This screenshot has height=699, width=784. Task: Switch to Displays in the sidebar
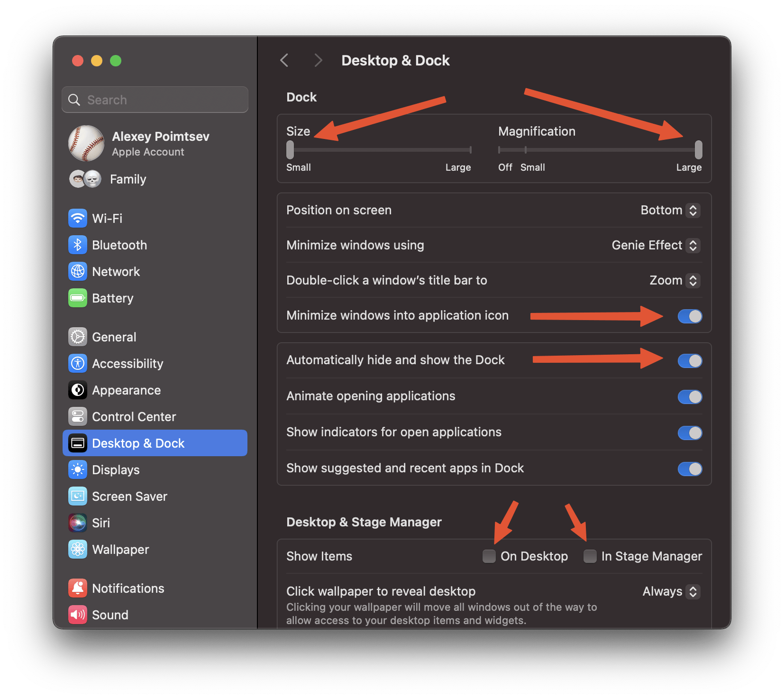coord(116,470)
